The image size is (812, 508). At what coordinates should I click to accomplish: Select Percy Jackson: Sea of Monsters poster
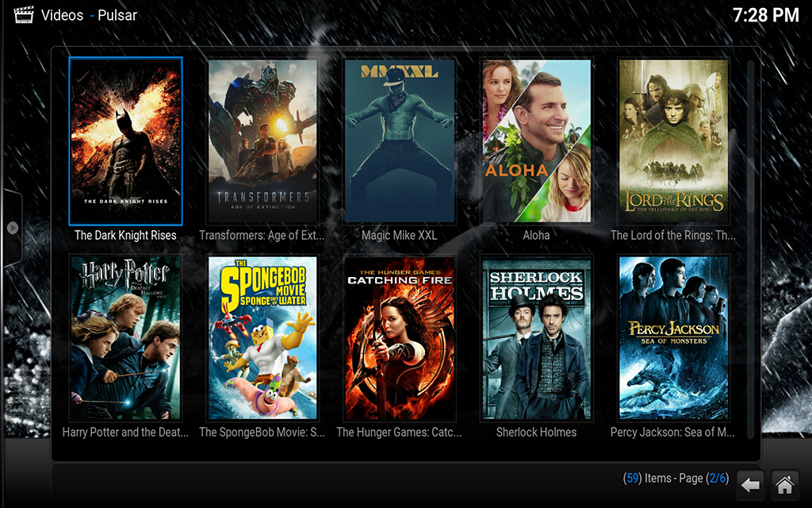tap(673, 338)
